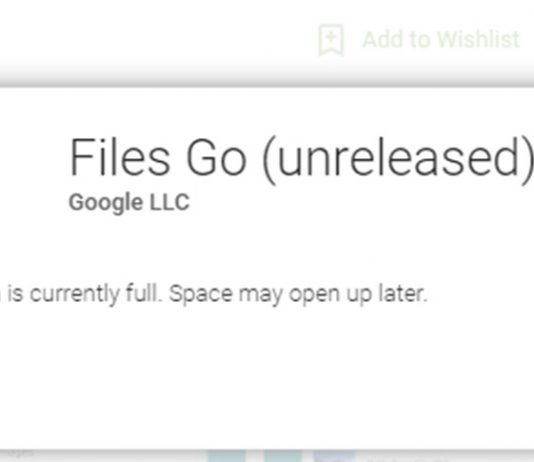This screenshot has height=462, width=534.
Task: Click the faded text at bottom left
Action: click(17, 453)
